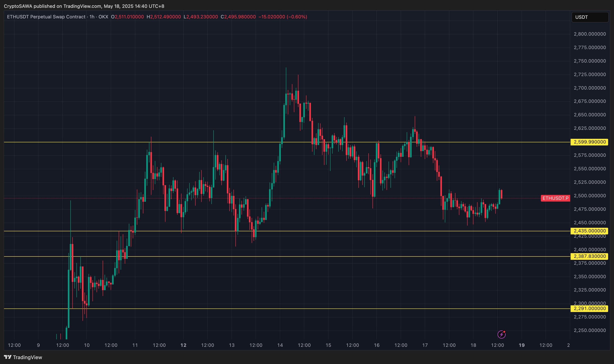This screenshot has height=364, width=614.
Task: Click the purple lightning bolt event icon
Action: tap(501, 334)
